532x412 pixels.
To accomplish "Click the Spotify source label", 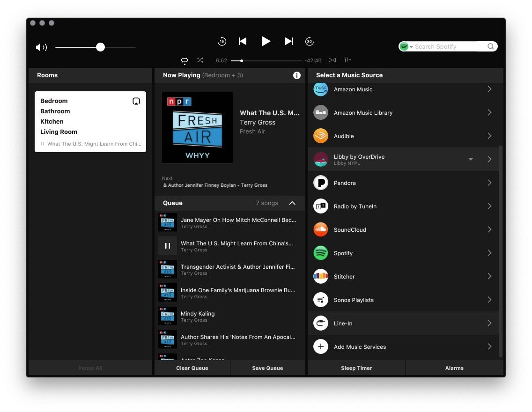I will tap(343, 253).
